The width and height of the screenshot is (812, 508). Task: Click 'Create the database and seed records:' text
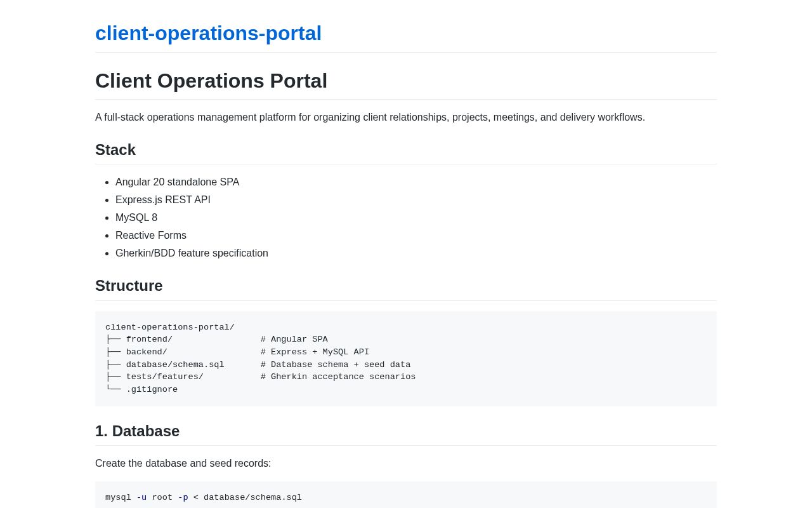183,464
